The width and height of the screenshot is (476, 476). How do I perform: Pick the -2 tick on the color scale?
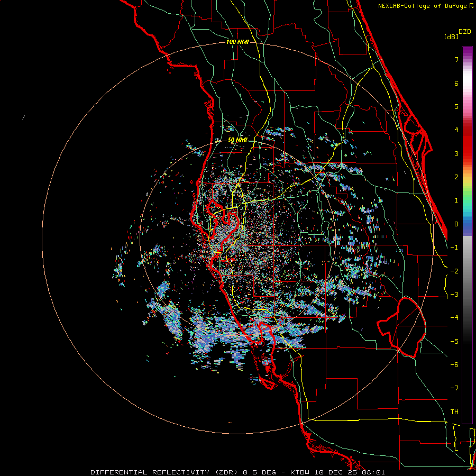454,271
